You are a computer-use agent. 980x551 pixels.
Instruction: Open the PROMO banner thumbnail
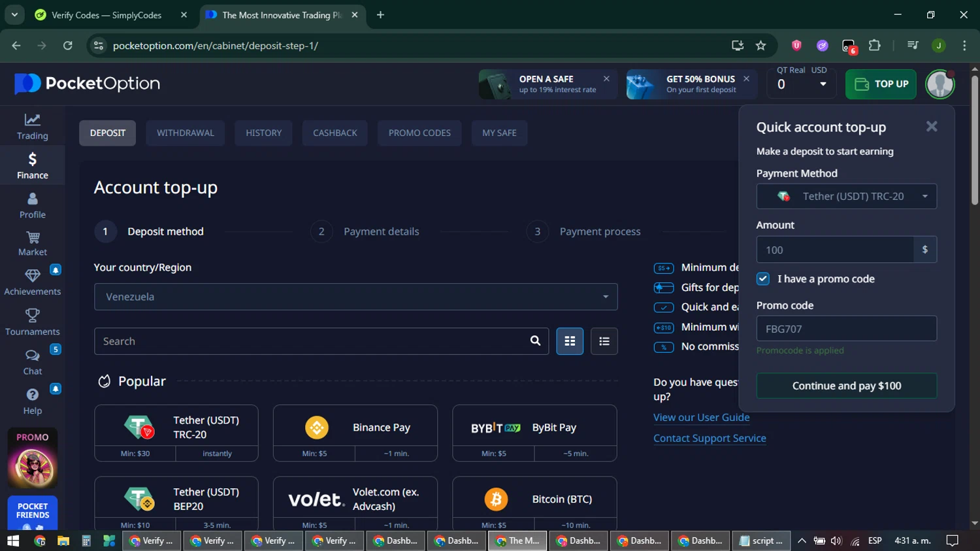pos(33,458)
